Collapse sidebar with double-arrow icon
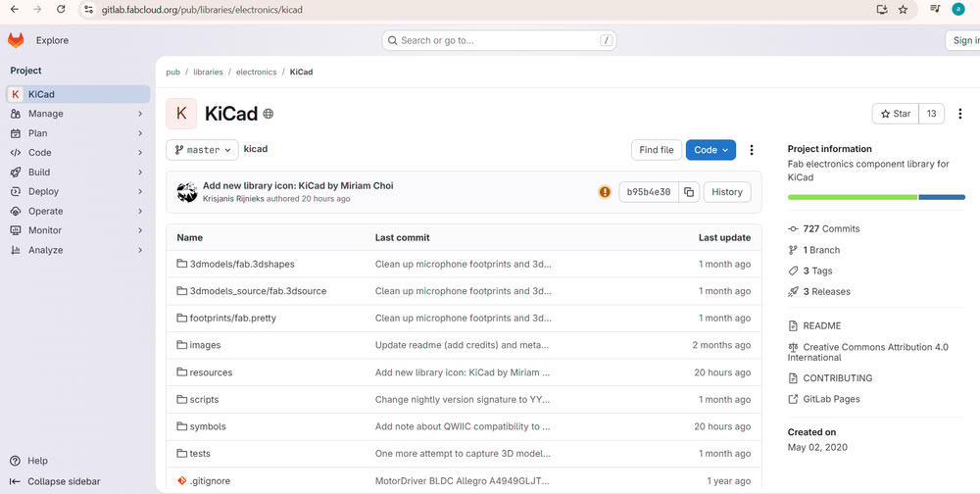 pos(14,481)
